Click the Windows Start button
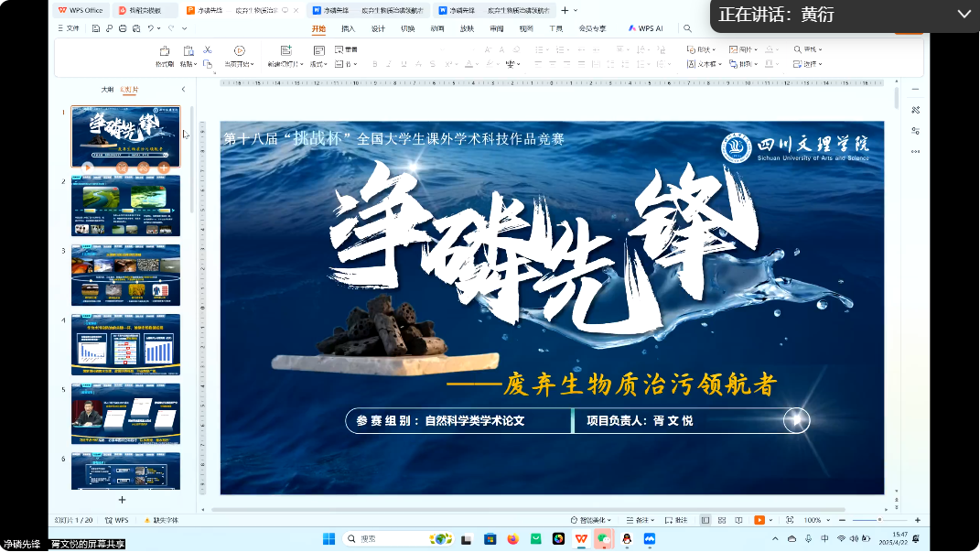 coord(328,539)
